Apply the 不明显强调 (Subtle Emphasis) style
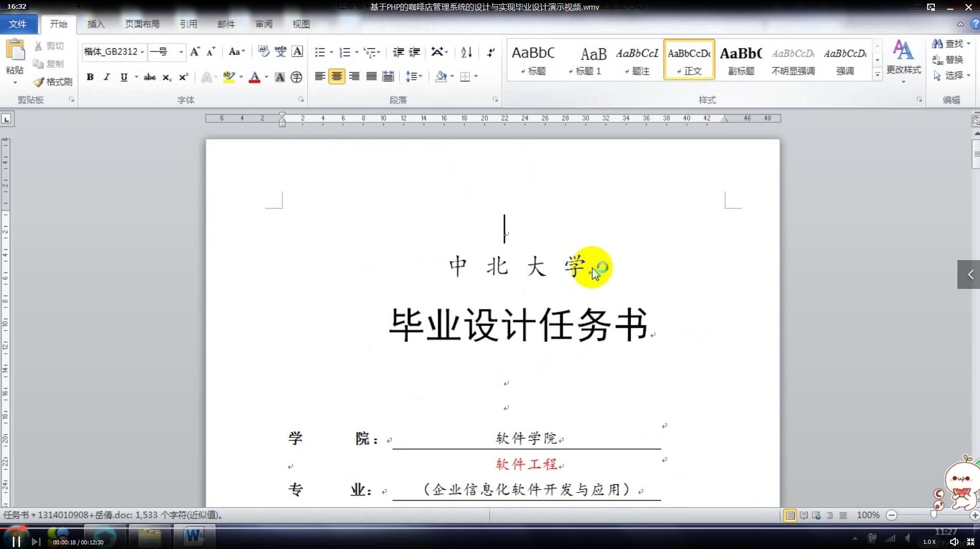 [793, 60]
